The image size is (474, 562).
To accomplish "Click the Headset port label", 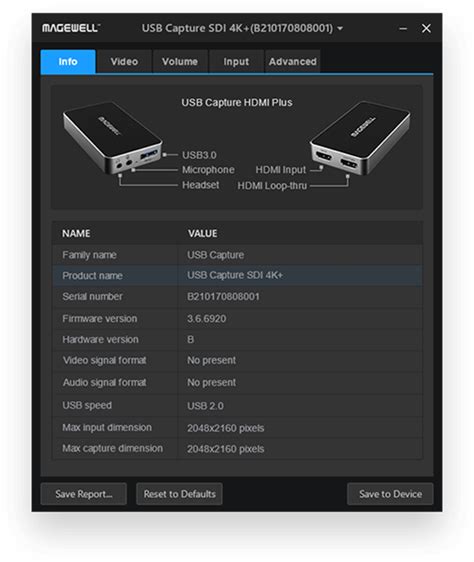I will pos(200,185).
